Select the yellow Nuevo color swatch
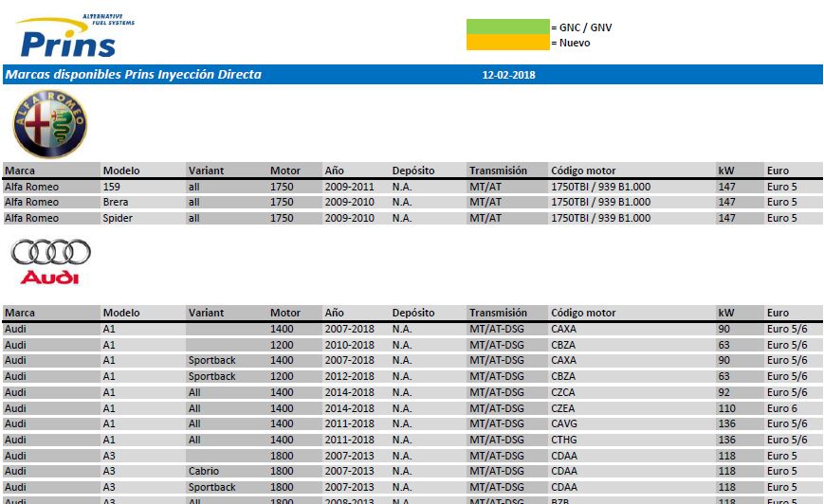 (x=507, y=43)
